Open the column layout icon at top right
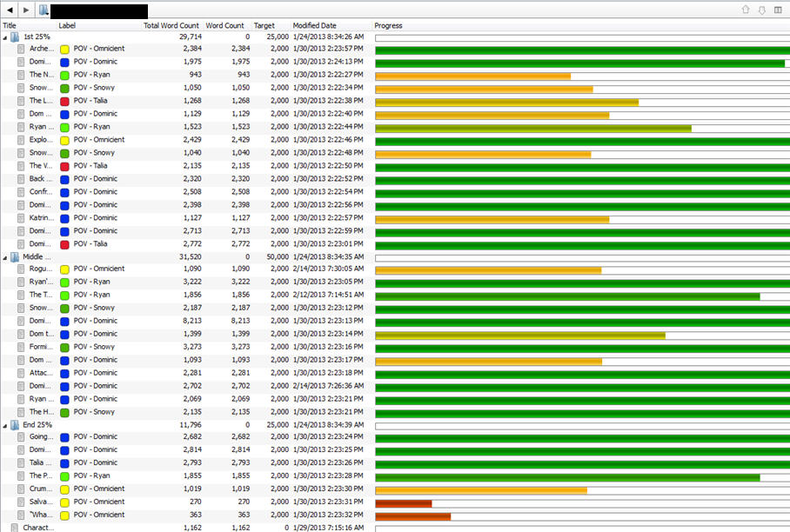The width and height of the screenshot is (790, 532). coord(780,9)
